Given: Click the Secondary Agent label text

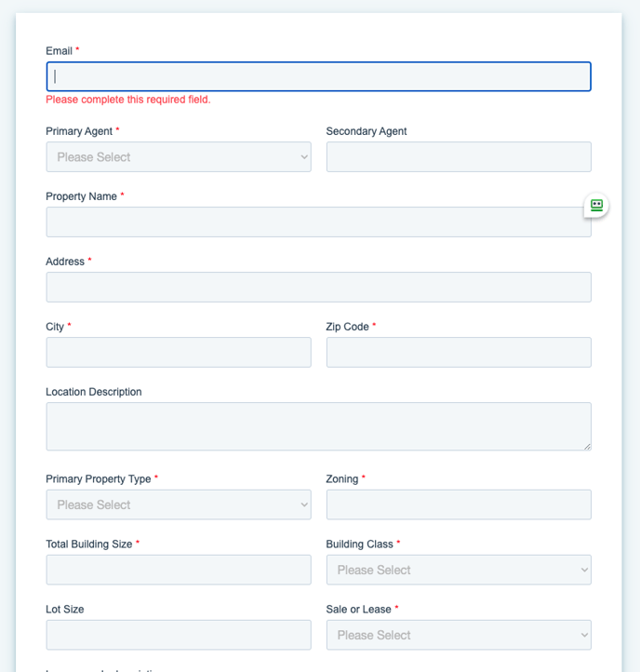Looking at the screenshot, I should coord(367,131).
